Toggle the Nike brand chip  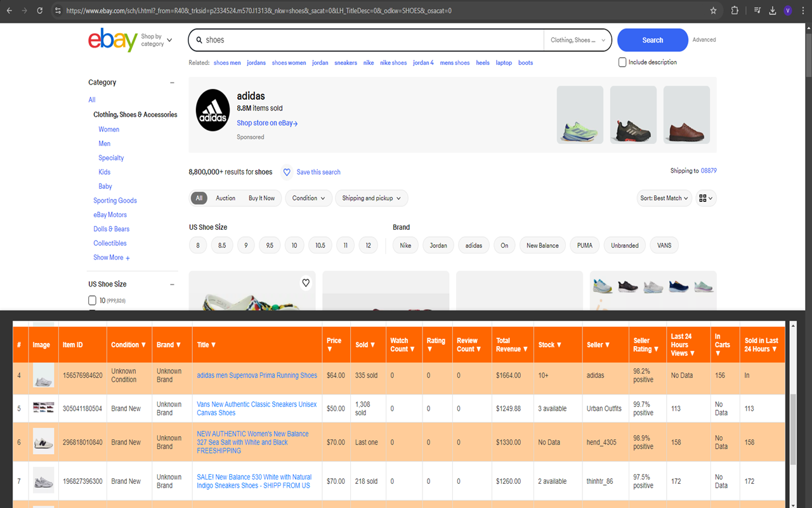(405, 245)
